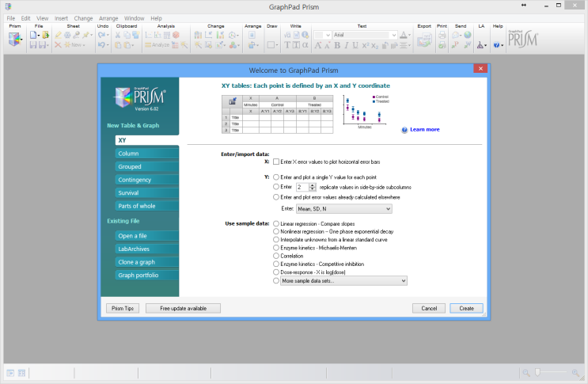Click the Create button

[466, 308]
